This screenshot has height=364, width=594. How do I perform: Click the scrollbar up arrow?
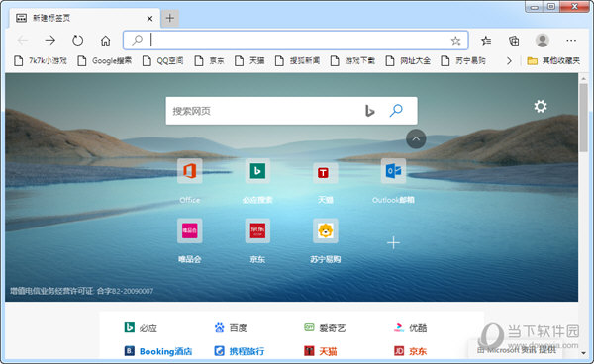click(x=583, y=78)
